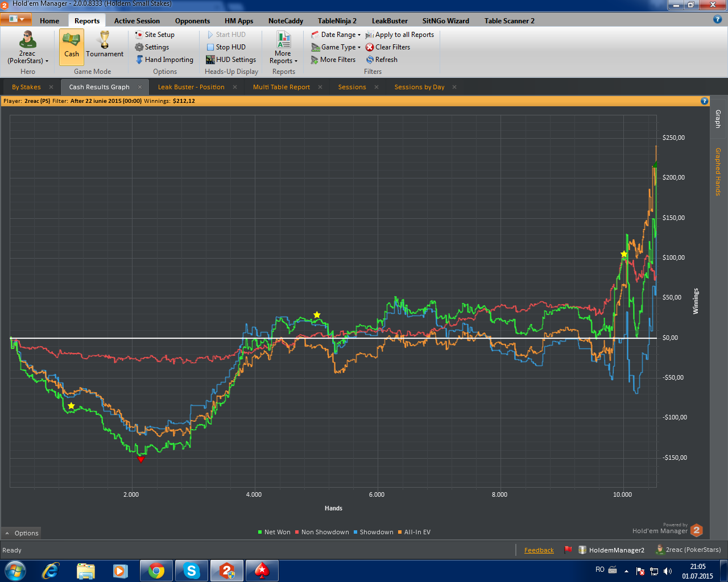
Task: Open the Opponents ribbon tab
Action: pyautogui.click(x=193, y=21)
